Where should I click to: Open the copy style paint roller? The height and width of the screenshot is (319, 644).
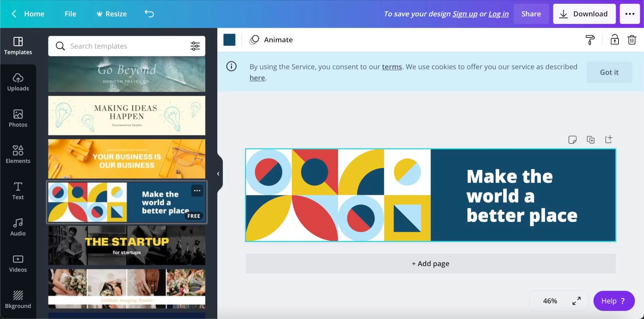pyautogui.click(x=590, y=40)
